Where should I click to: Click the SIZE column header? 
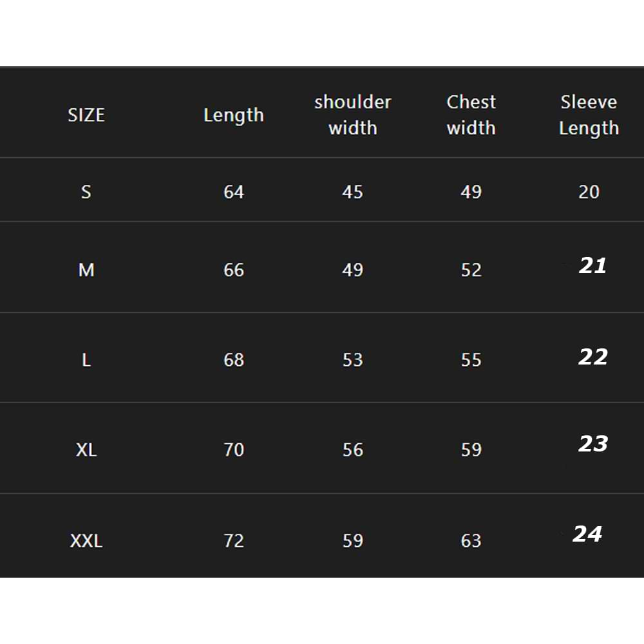click(x=86, y=115)
